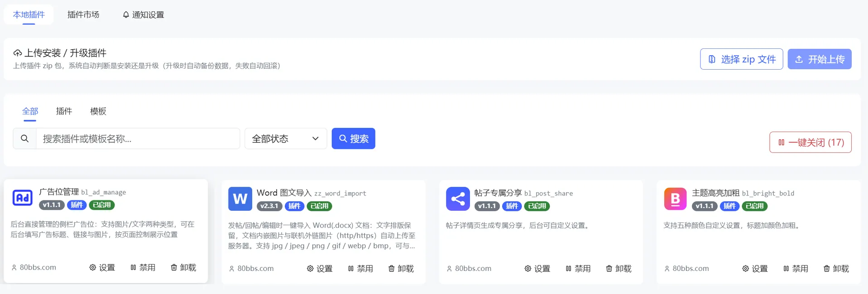Uninstall the 广告位管理 plugin
The image size is (868, 294).
click(183, 267)
